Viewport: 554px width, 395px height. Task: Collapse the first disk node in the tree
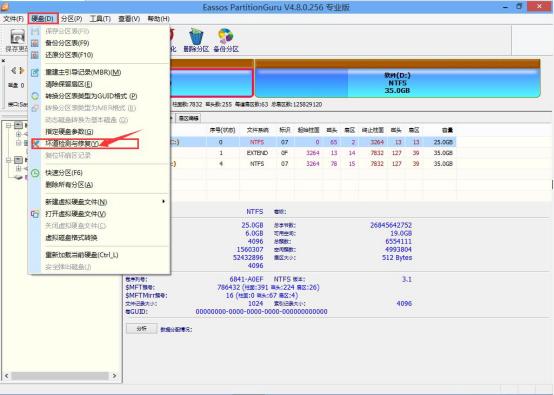(x=8, y=125)
